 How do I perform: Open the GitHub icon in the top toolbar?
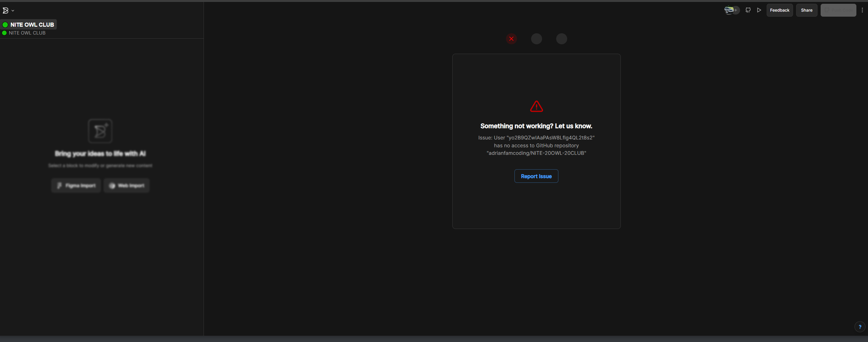point(748,10)
